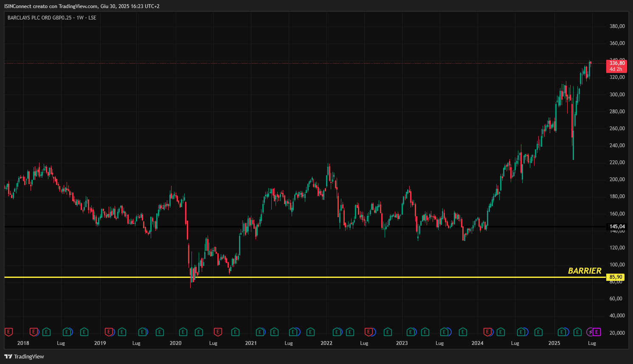Click the 2024 time axis label
The width and height of the screenshot is (633, 364).
click(x=477, y=343)
